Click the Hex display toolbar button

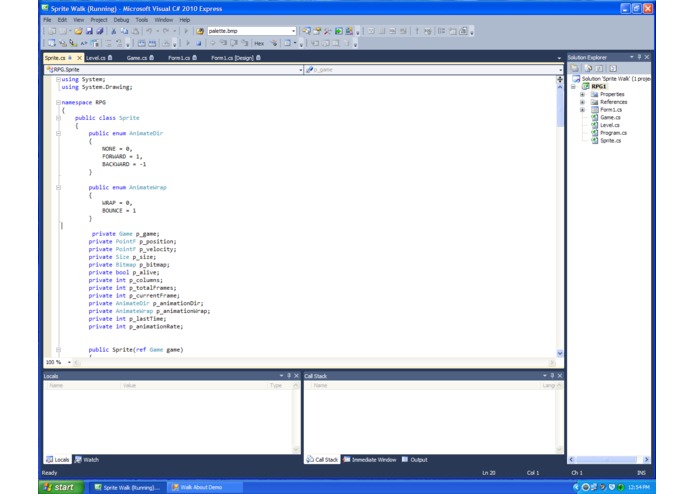click(259, 43)
